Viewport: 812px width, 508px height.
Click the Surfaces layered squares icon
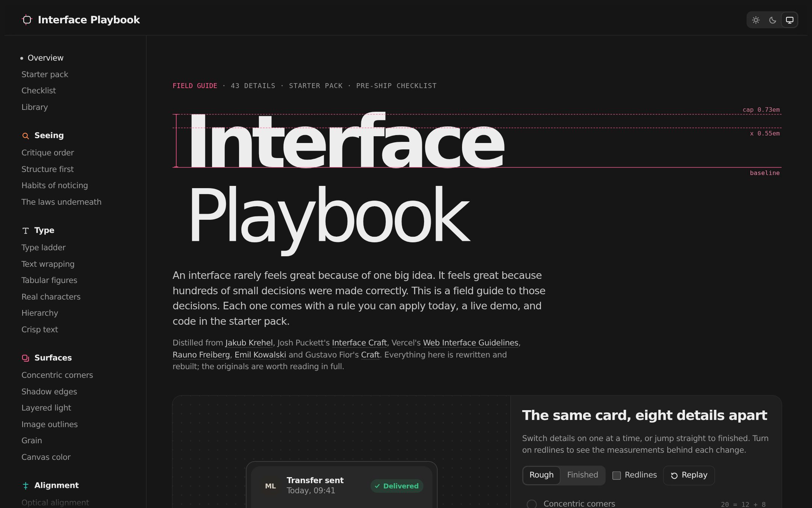pyautogui.click(x=26, y=358)
